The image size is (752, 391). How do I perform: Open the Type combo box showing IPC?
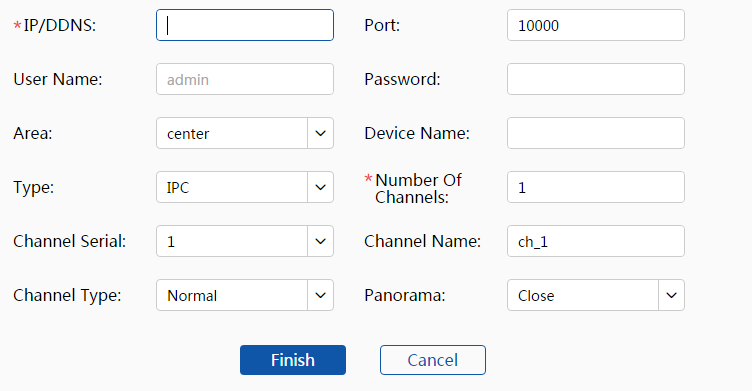245,187
